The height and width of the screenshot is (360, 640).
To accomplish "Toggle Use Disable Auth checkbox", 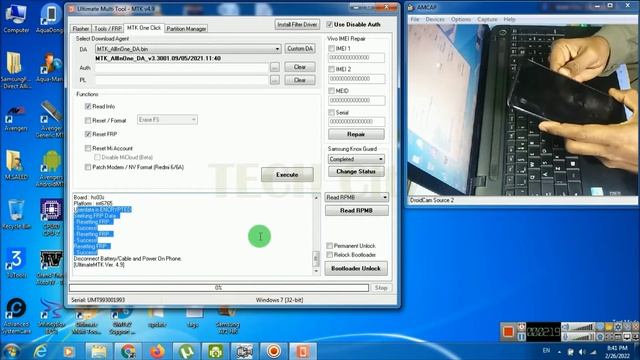I will (x=329, y=24).
